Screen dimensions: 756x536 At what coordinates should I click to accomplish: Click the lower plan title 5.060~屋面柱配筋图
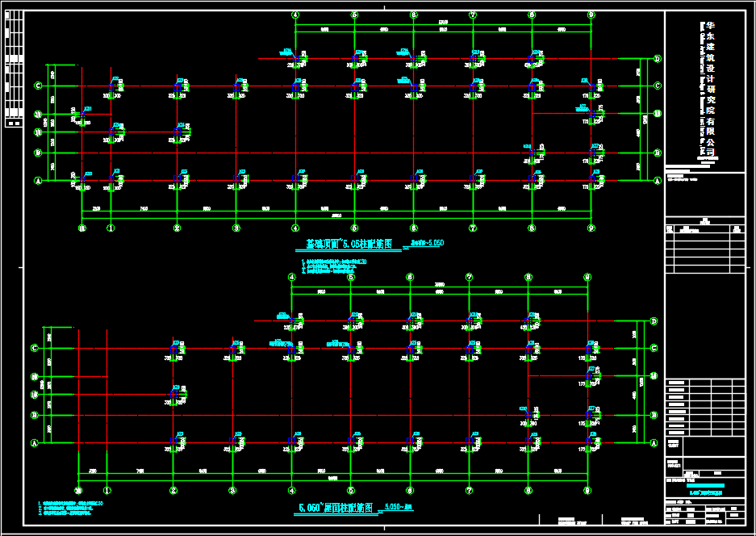tap(336, 509)
